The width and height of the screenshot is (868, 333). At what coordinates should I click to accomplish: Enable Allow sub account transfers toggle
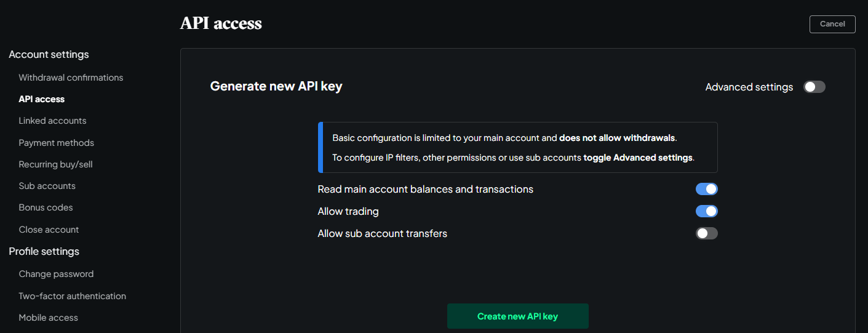[x=706, y=233]
